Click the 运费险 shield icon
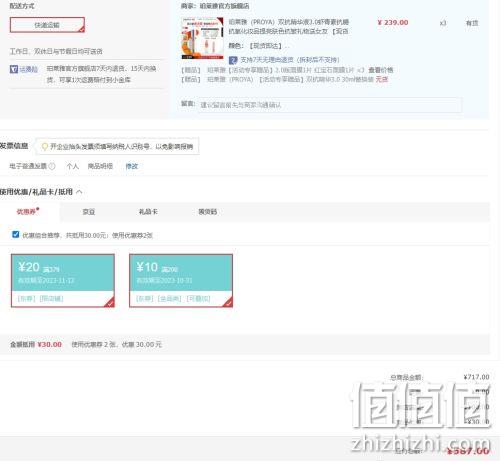The height and width of the screenshot is (461, 500). tap(14, 69)
